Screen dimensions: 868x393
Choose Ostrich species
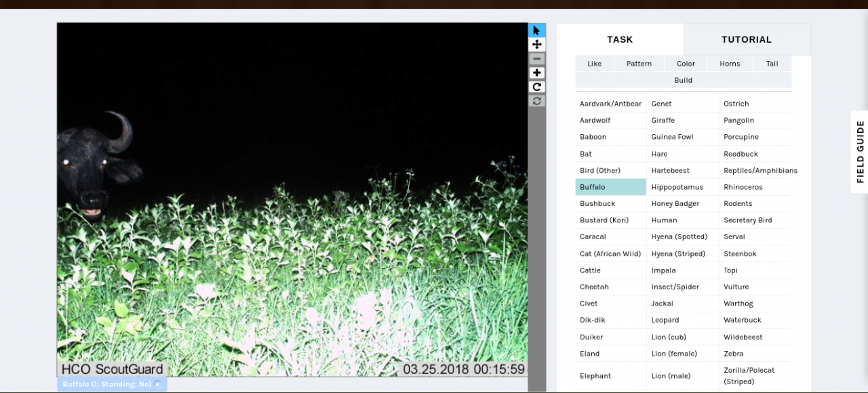pos(755,104)
